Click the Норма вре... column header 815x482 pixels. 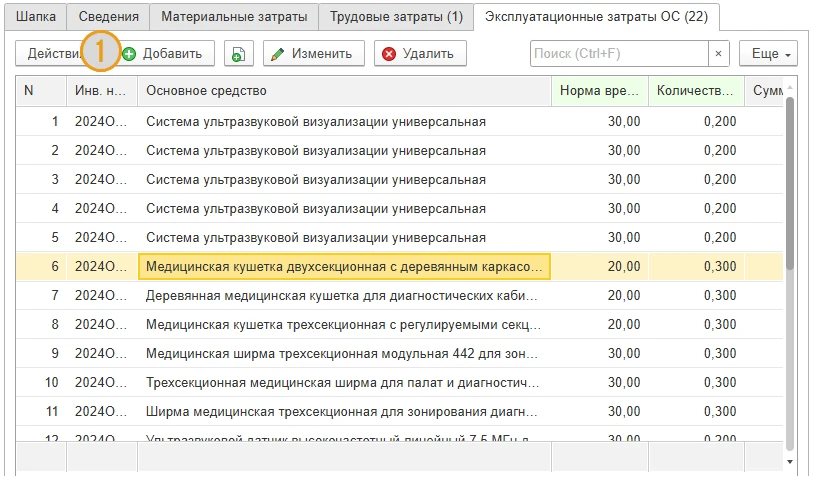click(600, 91)
